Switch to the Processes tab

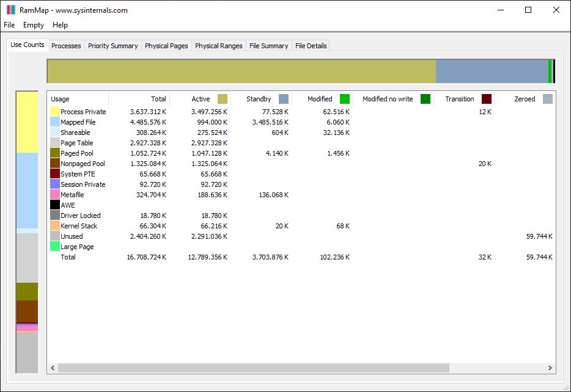(x=66, y=46)
